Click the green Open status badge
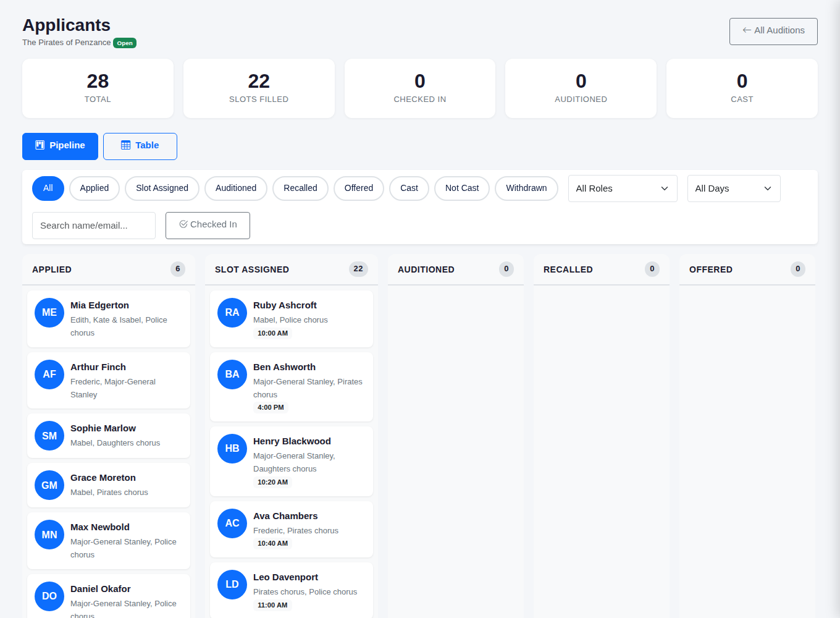Image resolution: width=840 pixels, height=618 pixels. [x=125, y=43]
